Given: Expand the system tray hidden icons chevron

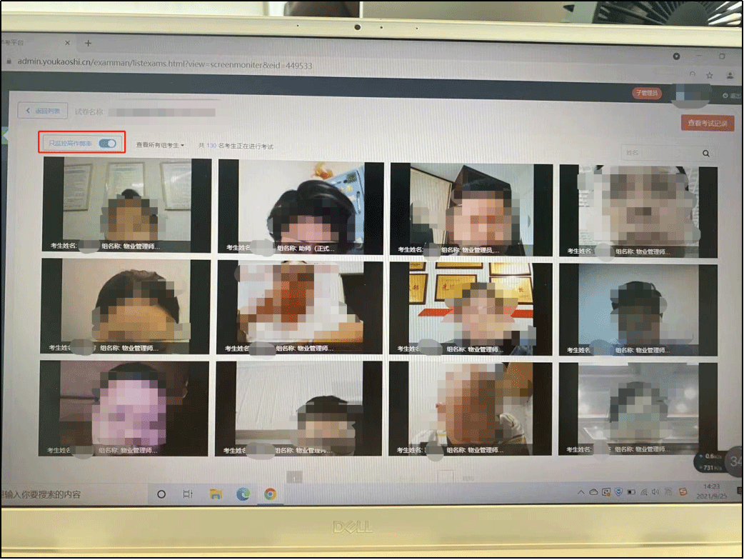Looking at the screenshot, I should point(581,493).
